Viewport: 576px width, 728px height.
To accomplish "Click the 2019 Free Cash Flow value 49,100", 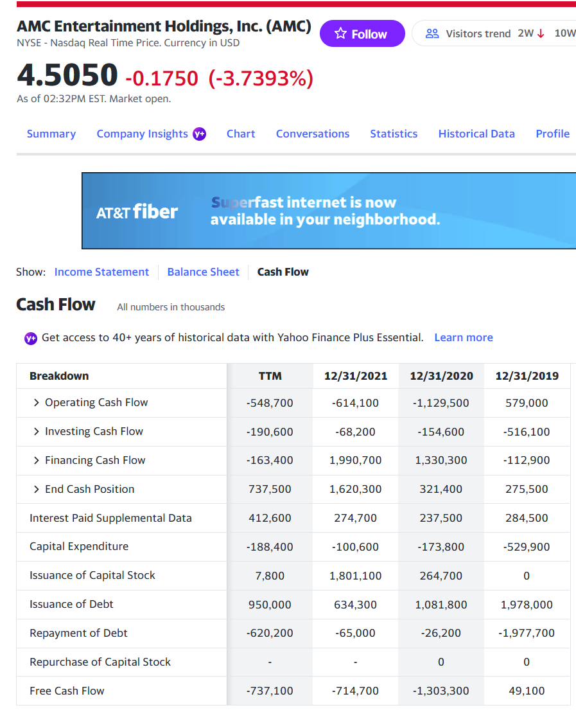I will tap(527, 691).
